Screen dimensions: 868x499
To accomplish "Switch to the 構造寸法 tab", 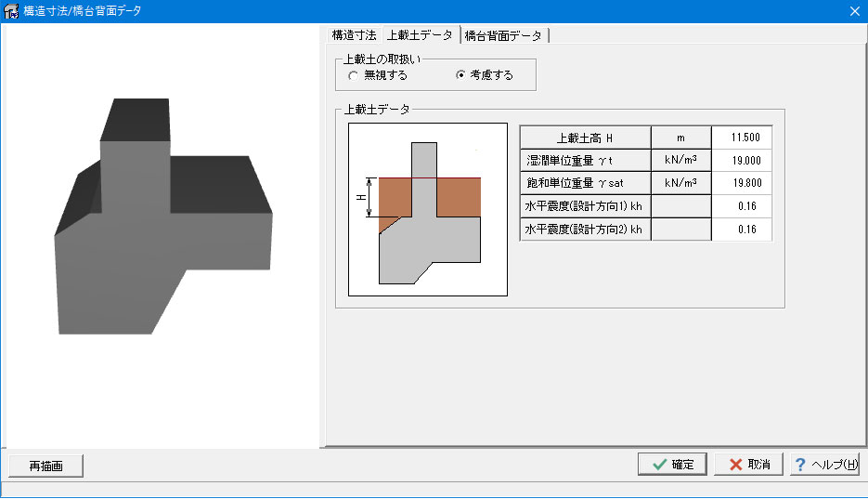I will point(354,35).
